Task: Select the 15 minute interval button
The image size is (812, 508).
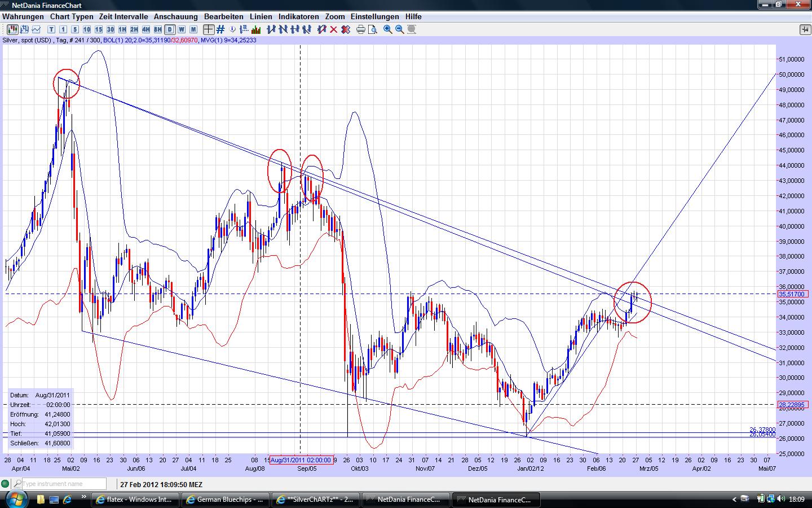Action: click(99, 29)
